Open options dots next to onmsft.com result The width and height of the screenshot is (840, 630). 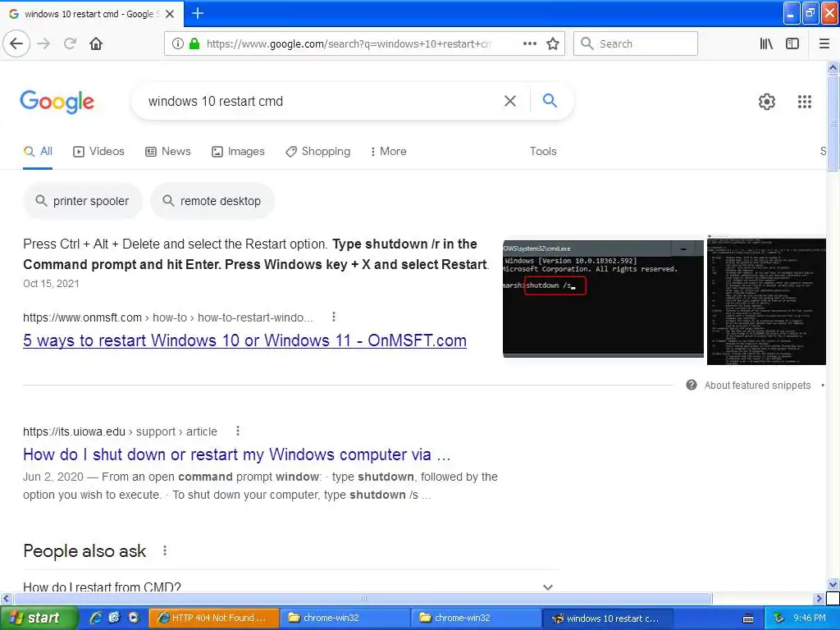pyautogui.click(x=334, y=317)
